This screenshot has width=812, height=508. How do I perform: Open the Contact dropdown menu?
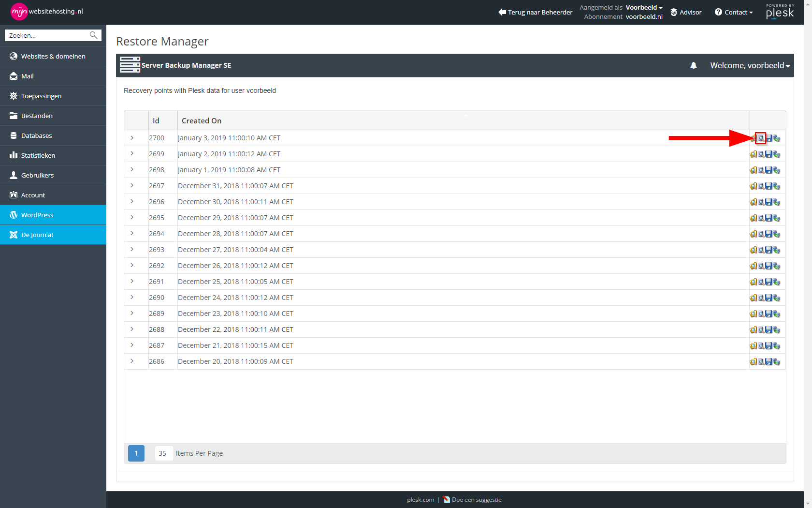coord(734,12)
